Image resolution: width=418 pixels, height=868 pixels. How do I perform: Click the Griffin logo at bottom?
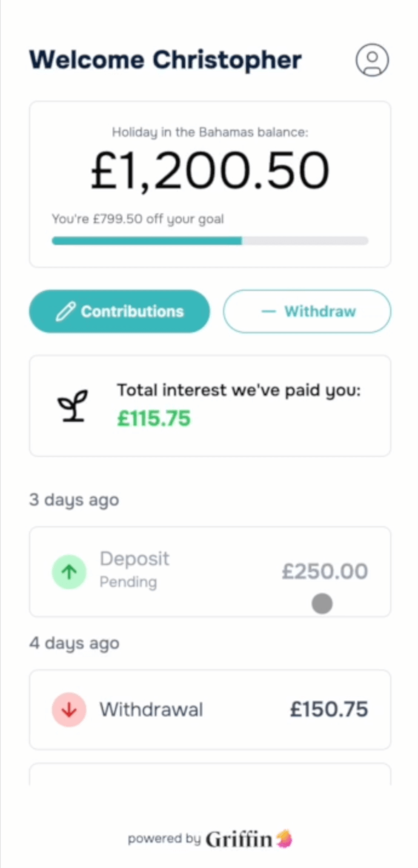click(249, 839)
